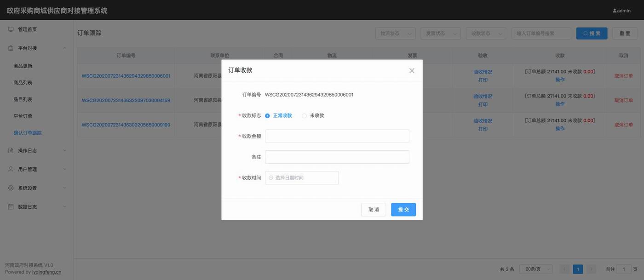
Task: Click the 收款金额 input field
Action: (x=337, y=136)
